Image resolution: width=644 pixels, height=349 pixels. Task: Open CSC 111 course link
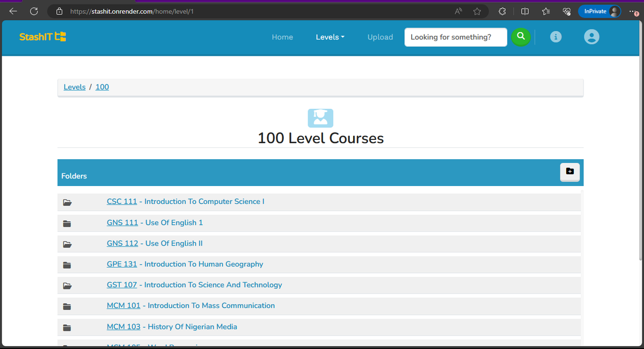point(122,202)
